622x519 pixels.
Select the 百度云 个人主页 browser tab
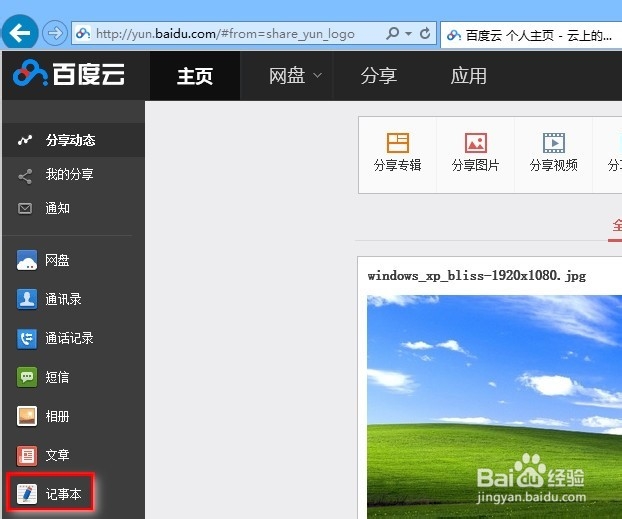531,35
